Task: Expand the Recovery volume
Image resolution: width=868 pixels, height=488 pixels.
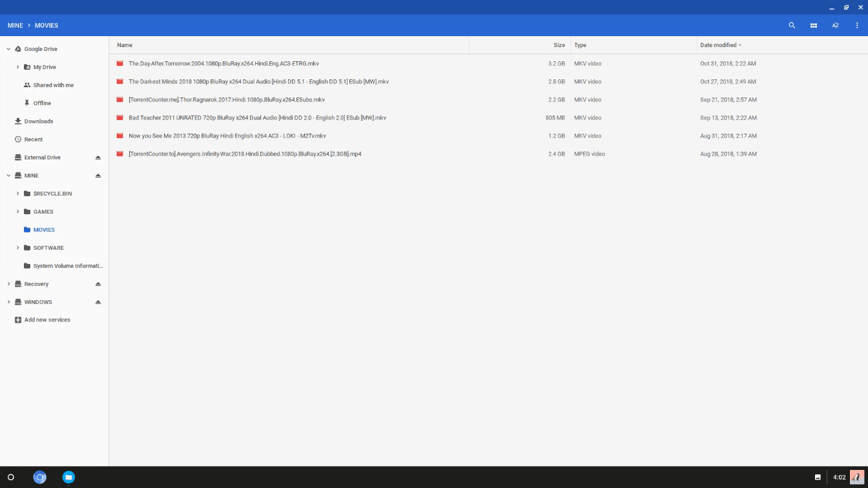Action: tap(8, 284)
